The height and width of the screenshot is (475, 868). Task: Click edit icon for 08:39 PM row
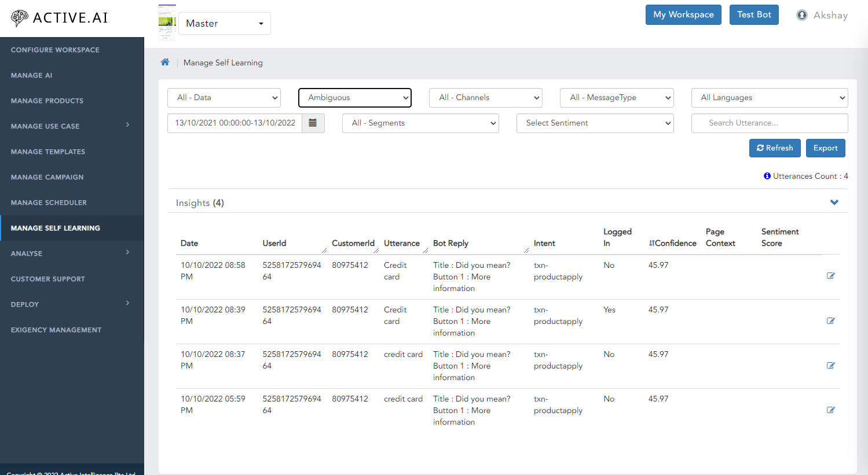[x=830, y=321]
